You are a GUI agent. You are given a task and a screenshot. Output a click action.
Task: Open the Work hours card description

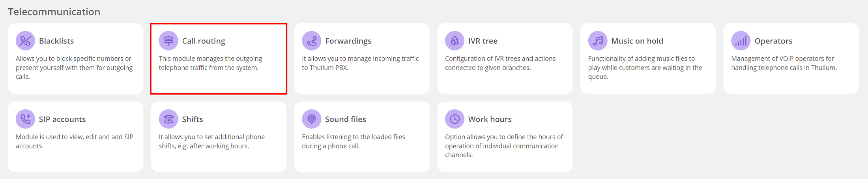point(504,146)
